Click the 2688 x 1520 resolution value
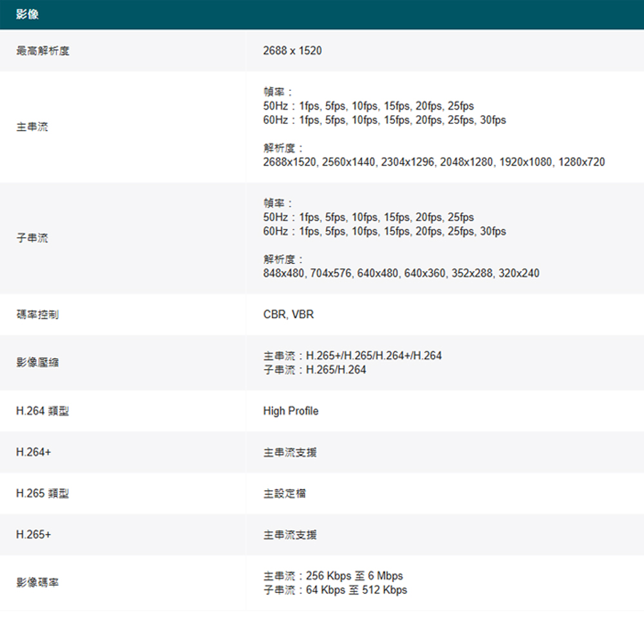 coord(292,51)
